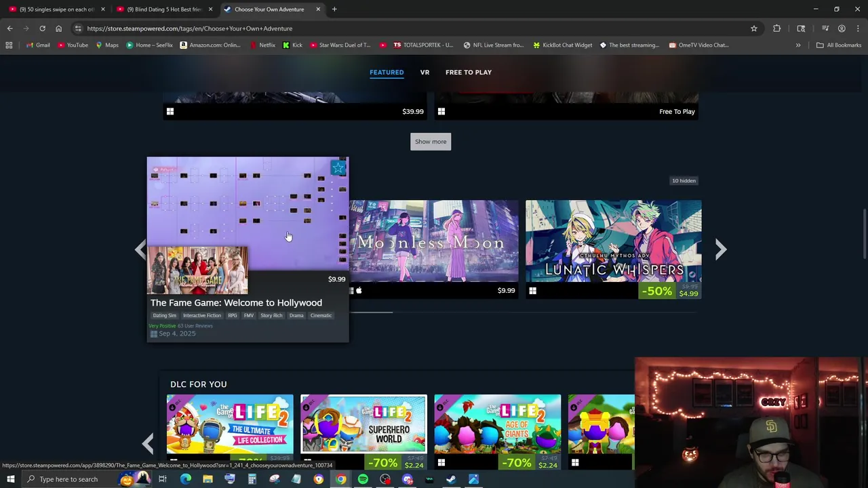Open the Chrome three-dot menu
This screenshot has height=488, width=868.
[x=858, y=28]
